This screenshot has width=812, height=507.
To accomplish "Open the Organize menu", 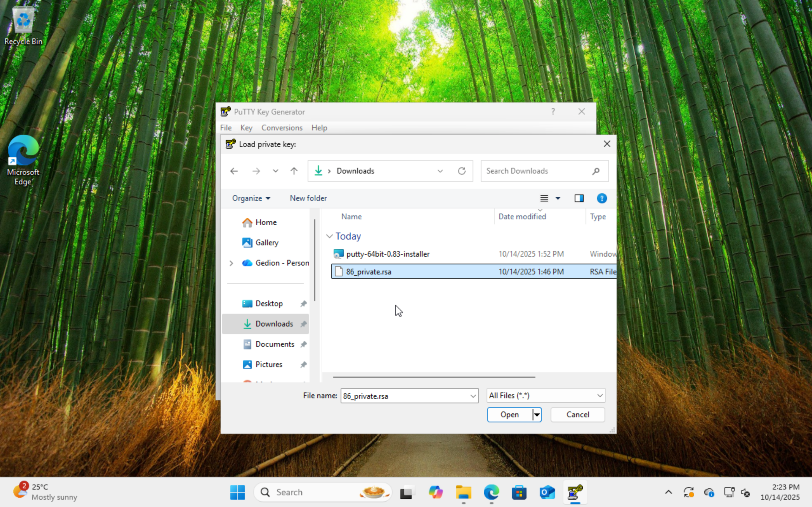I will pyautogui.click(x=251, y=198).
